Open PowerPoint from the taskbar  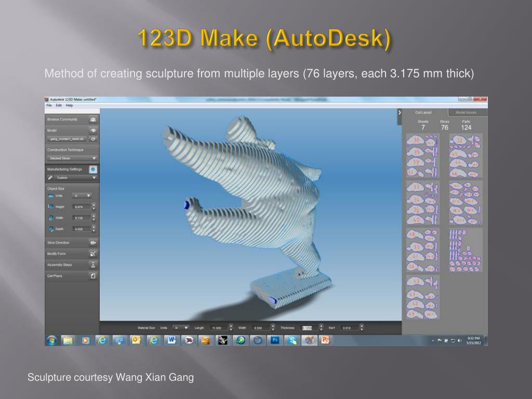[x=325, y=340]
